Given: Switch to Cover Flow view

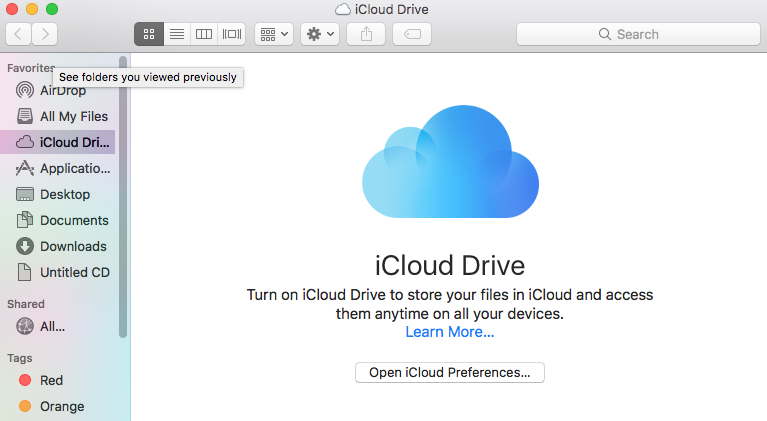Looking at the screenshot, I should pyautogui.click(x=231, y=34).
